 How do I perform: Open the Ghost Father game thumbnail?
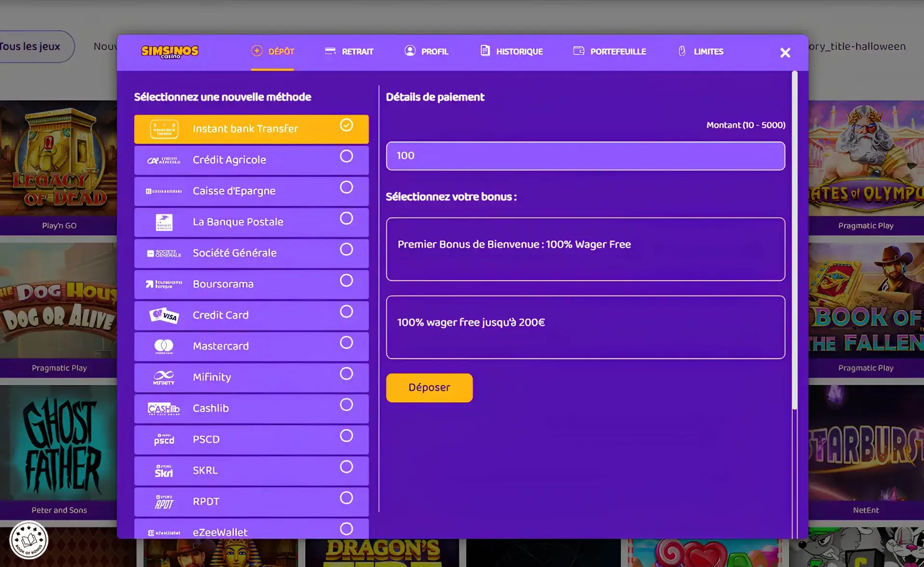point(59,443)
